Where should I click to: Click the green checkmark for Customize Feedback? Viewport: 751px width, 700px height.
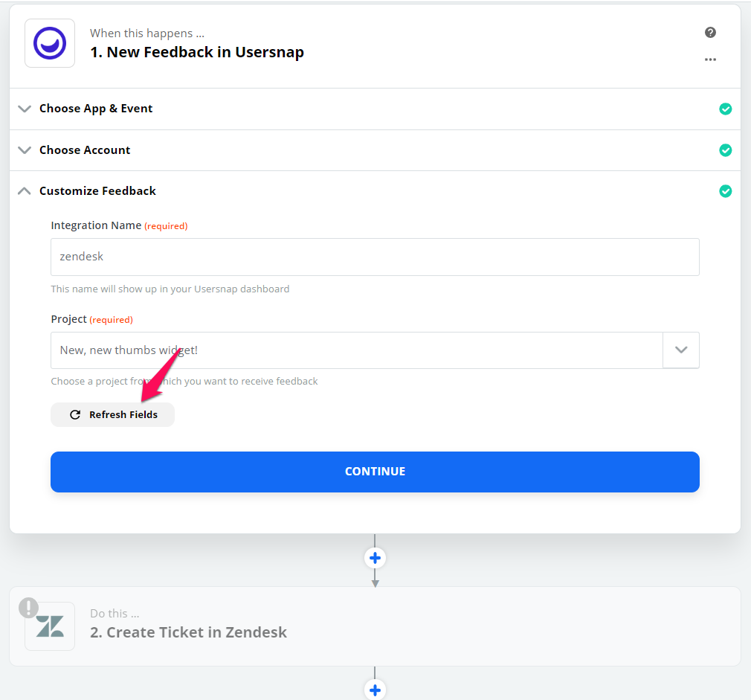click(725, 191)
